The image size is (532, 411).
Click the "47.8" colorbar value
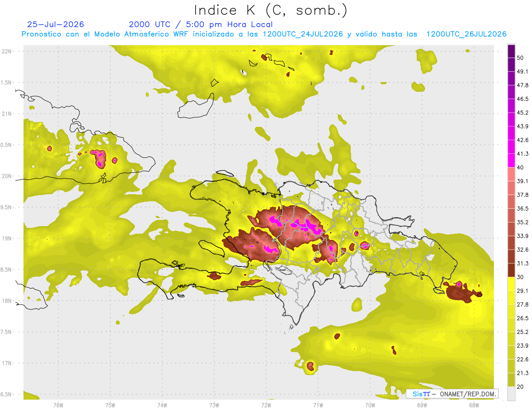click(523, 86)
